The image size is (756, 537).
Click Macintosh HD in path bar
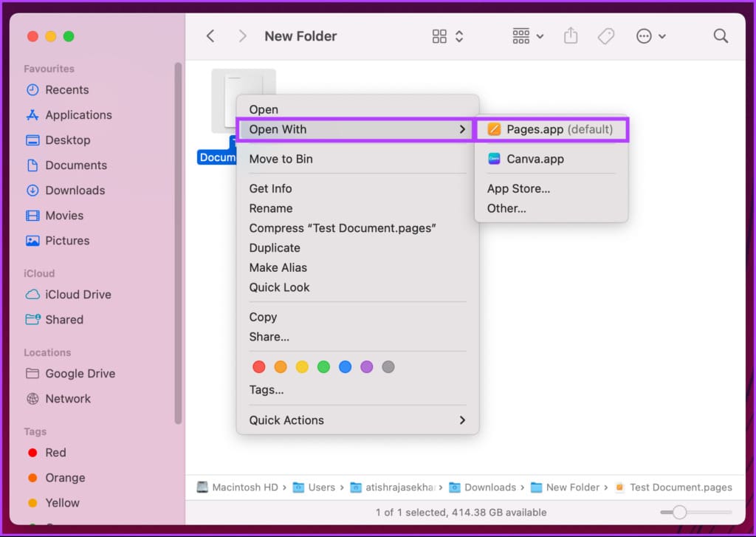coord(238,488)
